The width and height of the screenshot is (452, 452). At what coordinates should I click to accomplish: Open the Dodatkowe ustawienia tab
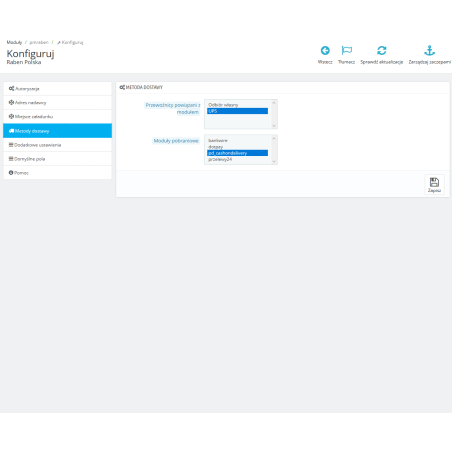pos(57,145)
